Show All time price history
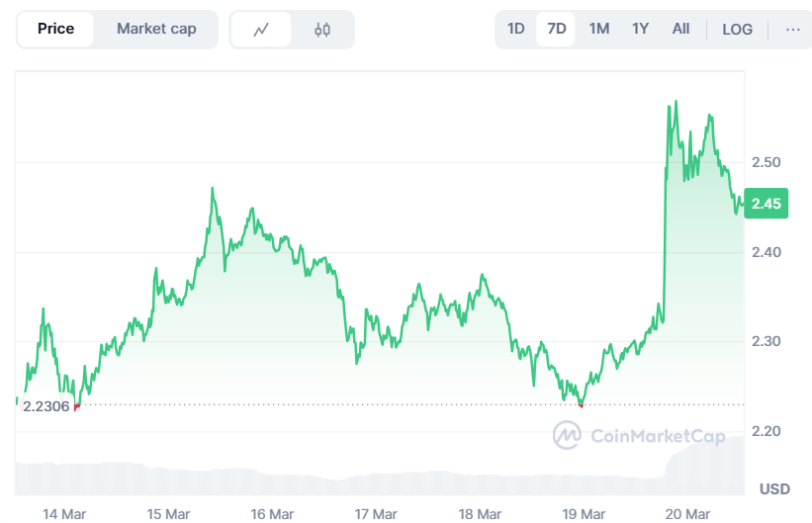812x523 pixels. pos(680,29)
